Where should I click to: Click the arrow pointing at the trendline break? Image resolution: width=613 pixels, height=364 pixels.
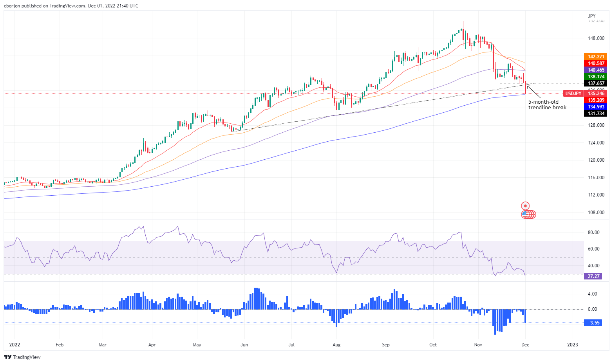coord(533,92)
